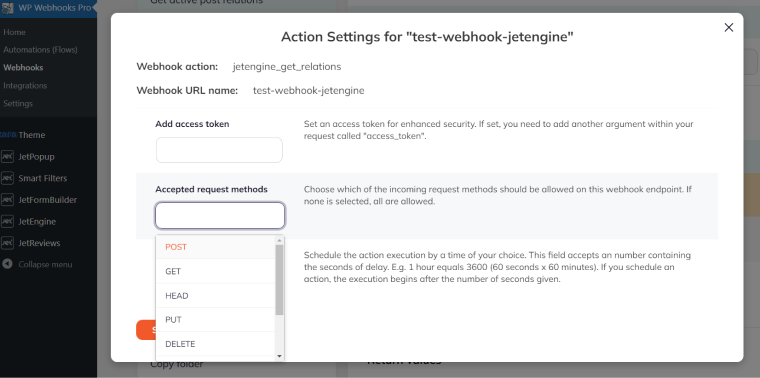Open Smart Filters menu label
The image size is (760, 378).
43,178
